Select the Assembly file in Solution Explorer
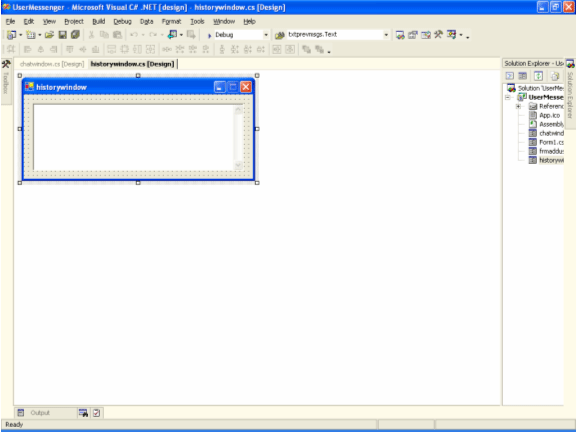The height and width of the screenshot is (432, 577). 551,124
